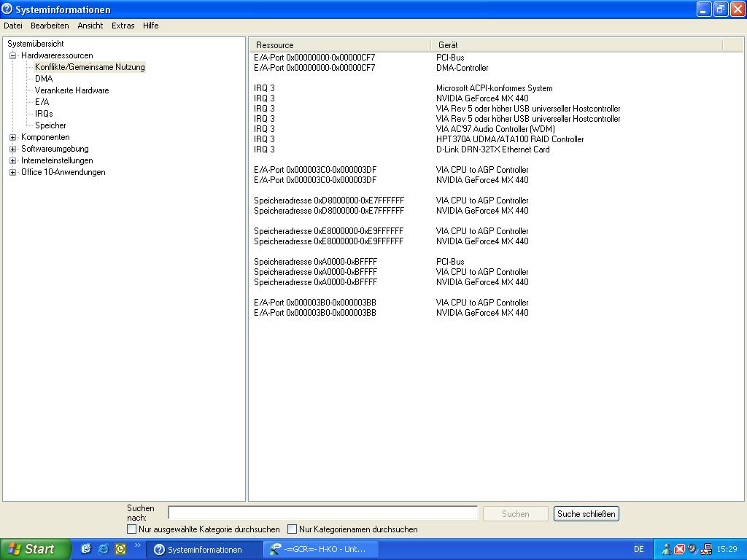Select the Hardwareressourcen tree item
Image resolution: width=747 pixels, height=560 pixels.
(57, 55)
